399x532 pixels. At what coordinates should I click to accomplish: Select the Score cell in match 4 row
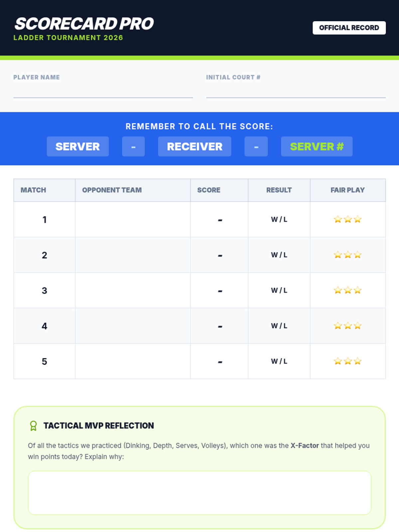(219, 326)
